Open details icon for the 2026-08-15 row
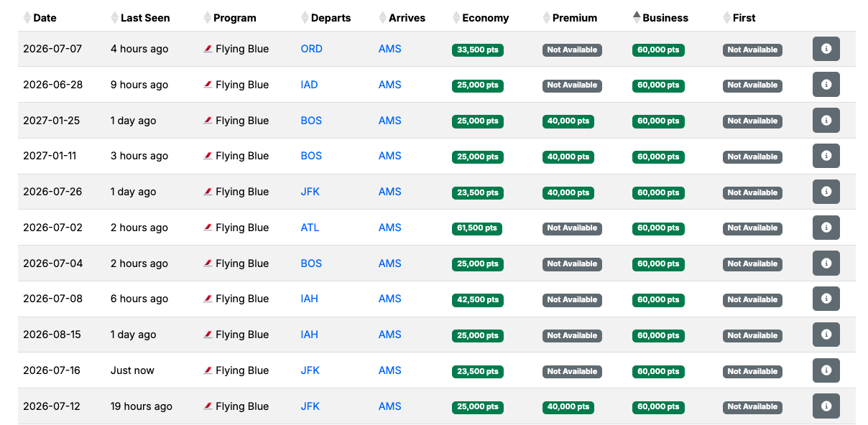Viewport: 868px width, 425px height. click(826, 335)
